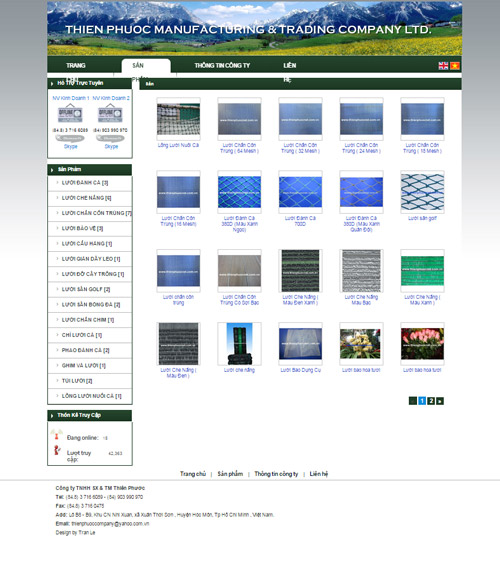The image size is (500, 562).
Task: Select the Vietnamese flag language icon
Action: click(x=455, y=66)
